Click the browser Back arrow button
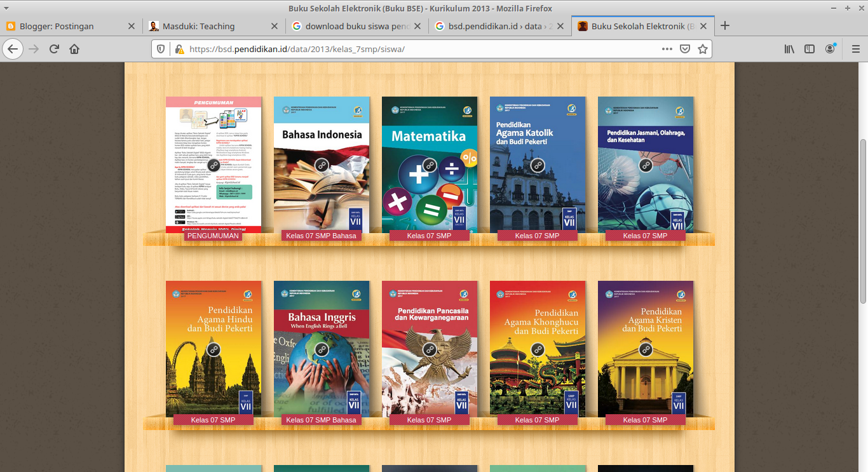The image size is (868, 472). (x=12, y=49)
